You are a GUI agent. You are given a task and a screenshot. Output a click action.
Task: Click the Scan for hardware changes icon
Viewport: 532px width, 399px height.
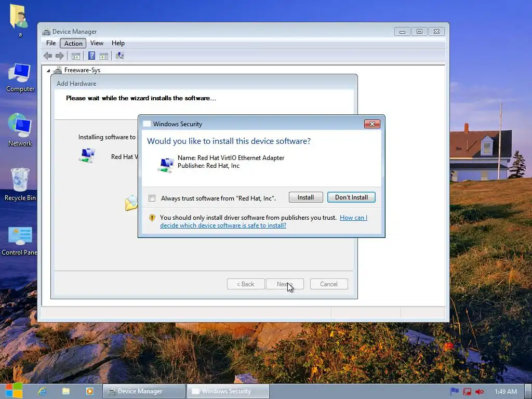(120, 56)
